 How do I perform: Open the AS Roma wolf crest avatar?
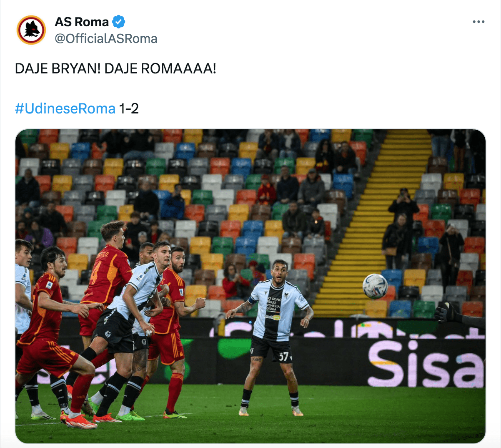point(31,30)
